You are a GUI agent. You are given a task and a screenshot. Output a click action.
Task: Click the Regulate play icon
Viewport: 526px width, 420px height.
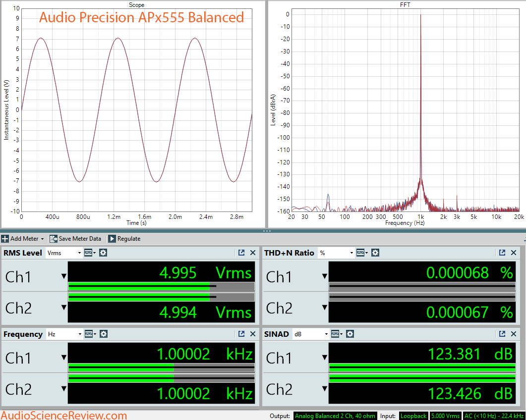112,239
